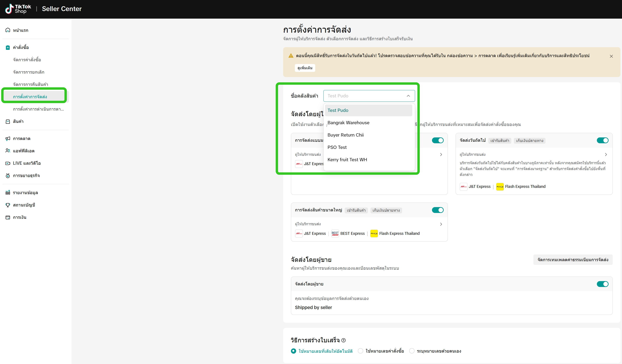Click the products (สินค้า) bag icon
Screen dimensions: 622x364
coord(8,121)
